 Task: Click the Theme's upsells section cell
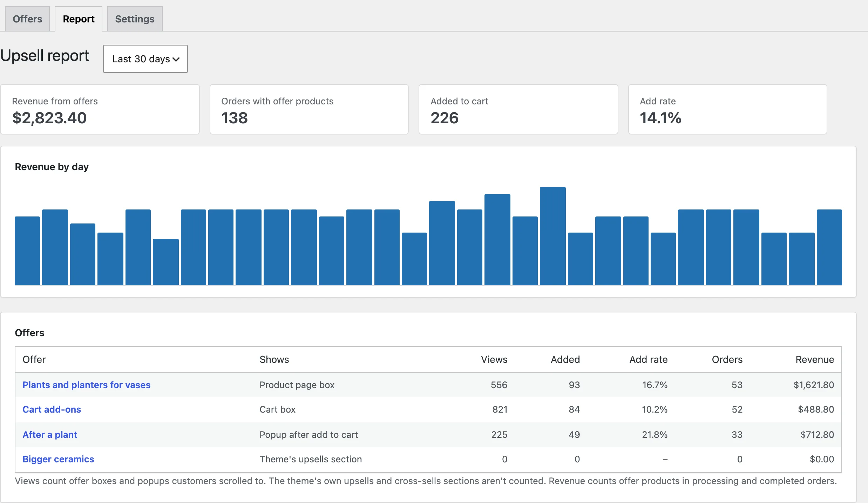311,459
